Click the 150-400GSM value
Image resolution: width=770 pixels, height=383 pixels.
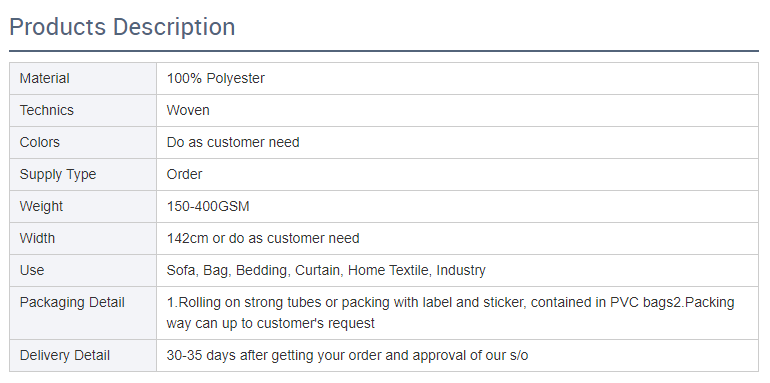(x=208, y=207)
